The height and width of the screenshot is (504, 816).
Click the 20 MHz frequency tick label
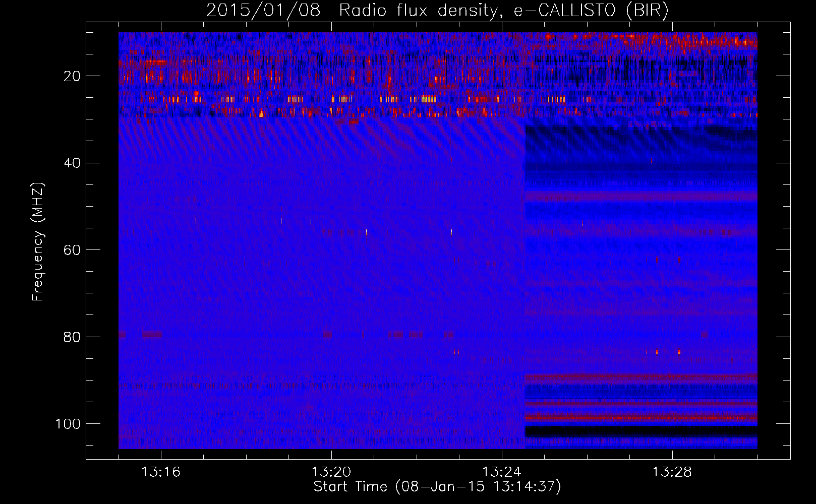[72, 76]
